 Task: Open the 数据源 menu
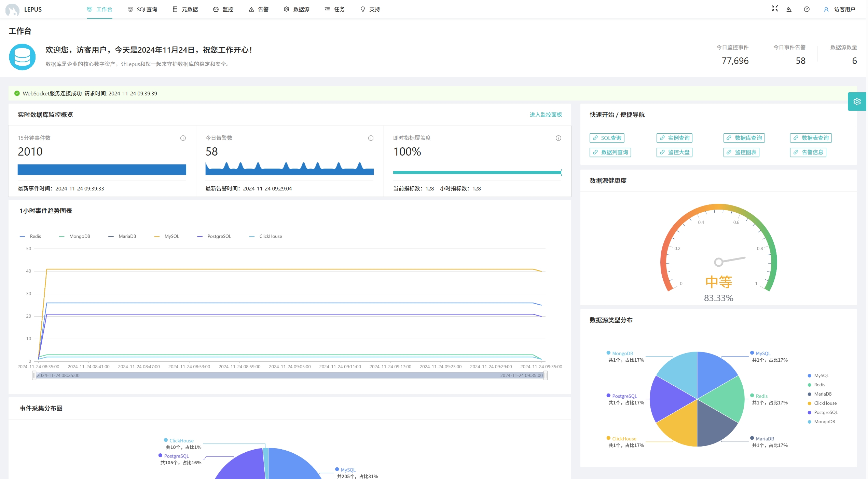pos(297,9)
